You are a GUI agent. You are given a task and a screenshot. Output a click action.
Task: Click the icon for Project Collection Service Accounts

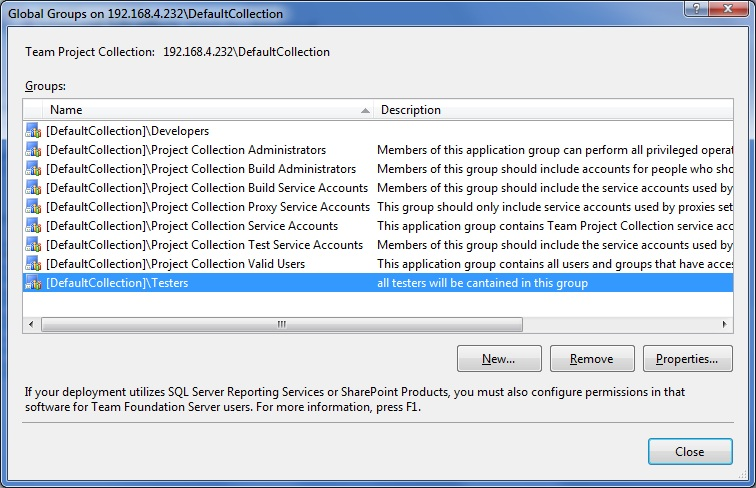(x=33, y=226)
